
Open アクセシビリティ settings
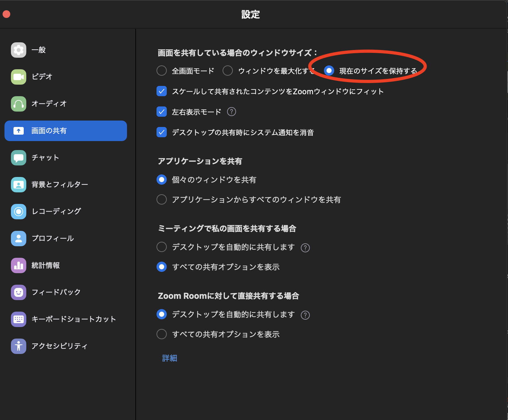coord(66,346)
